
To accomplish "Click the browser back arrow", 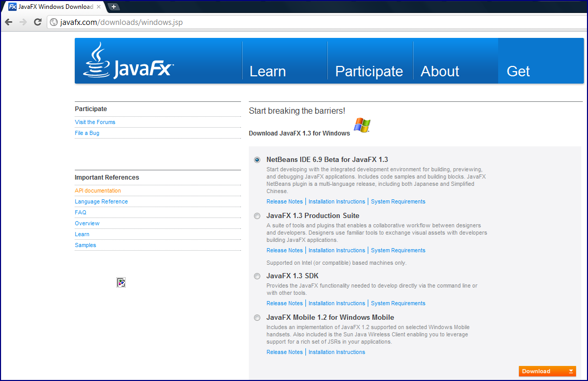I will pos(9,22).
